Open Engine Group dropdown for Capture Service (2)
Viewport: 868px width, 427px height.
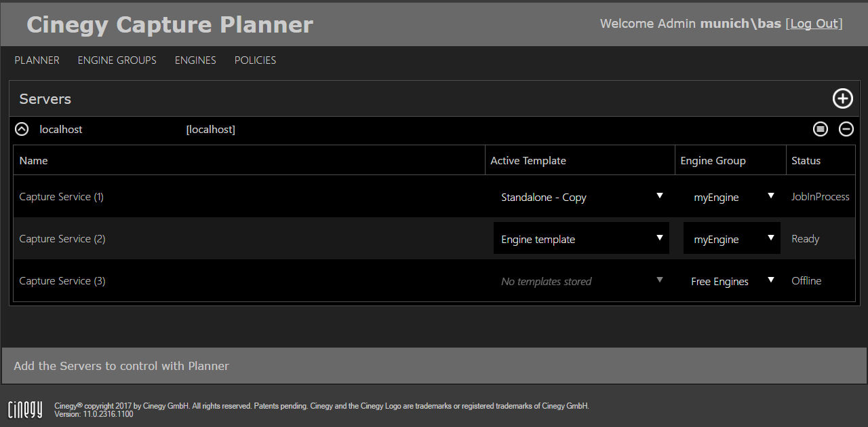click(732, 239)
